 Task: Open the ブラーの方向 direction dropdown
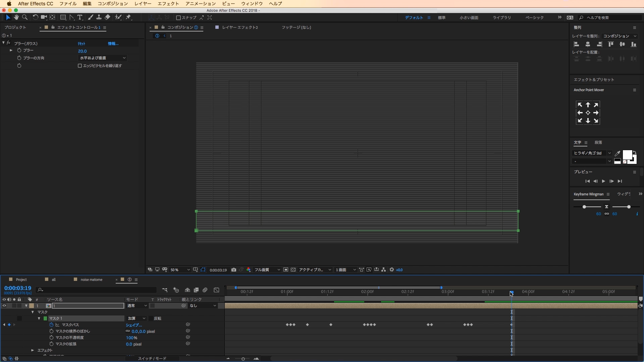coord(102,58)
